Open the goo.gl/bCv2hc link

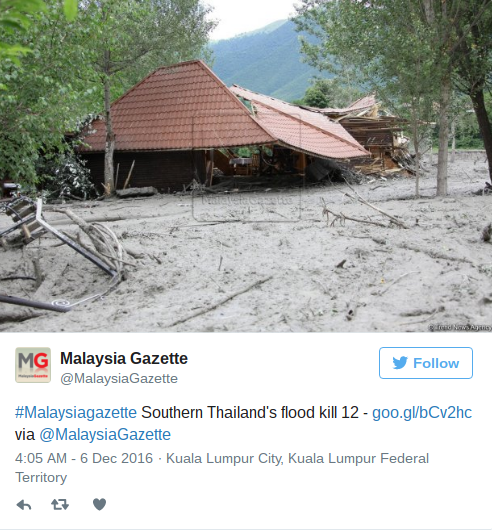tap(422, 413)
